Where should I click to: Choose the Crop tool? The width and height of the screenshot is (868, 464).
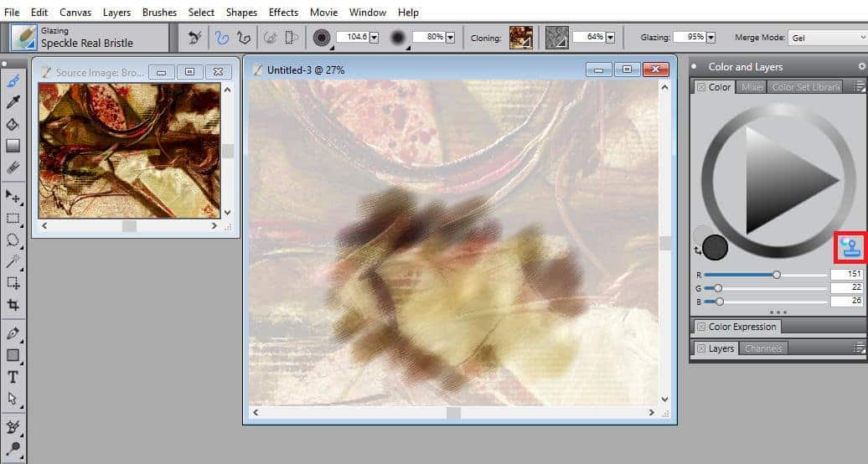[13, 305]
